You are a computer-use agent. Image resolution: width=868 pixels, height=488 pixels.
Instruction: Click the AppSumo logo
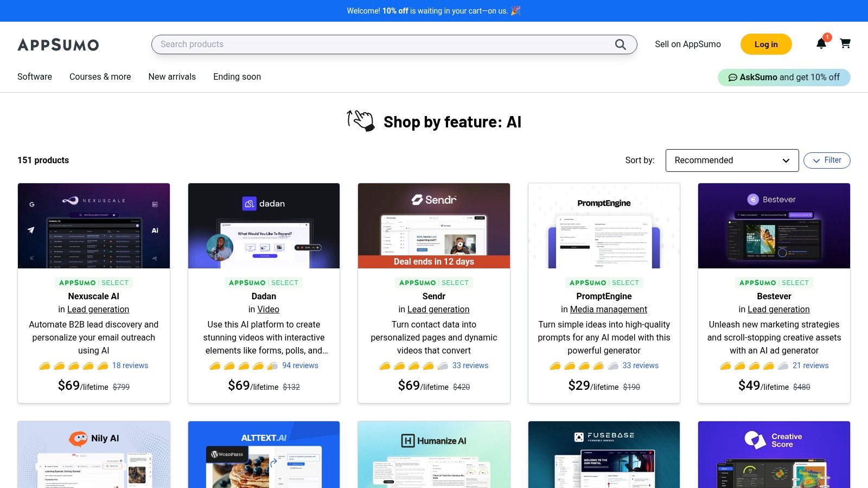coord(58,45)
